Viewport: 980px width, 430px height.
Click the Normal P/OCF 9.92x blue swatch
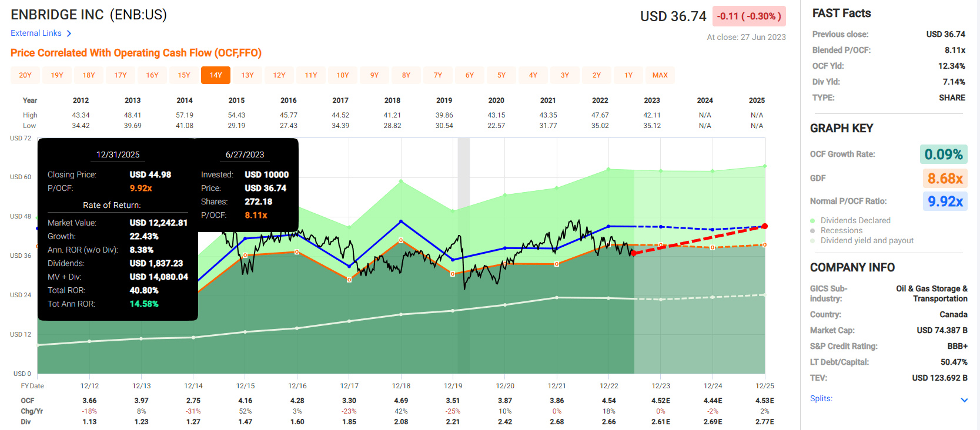click(945, 201)
